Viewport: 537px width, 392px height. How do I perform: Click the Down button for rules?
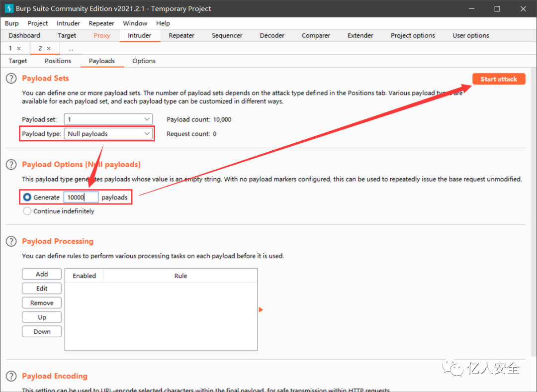pyautogui.click(x=42, y=332)
